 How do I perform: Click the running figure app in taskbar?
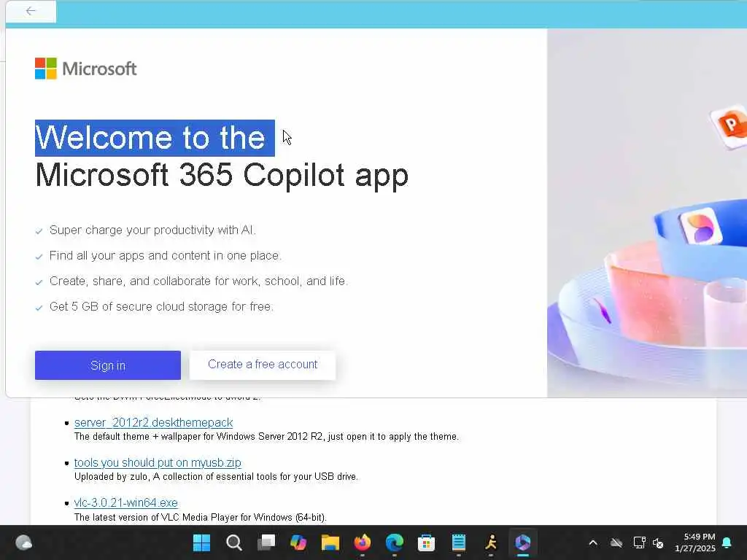491,542
